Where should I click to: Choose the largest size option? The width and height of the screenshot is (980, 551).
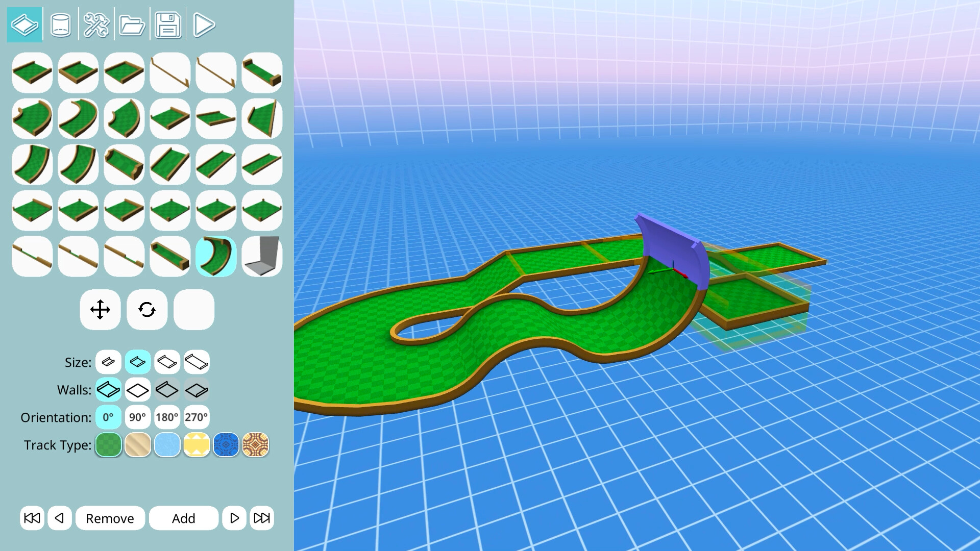[196, 362]
